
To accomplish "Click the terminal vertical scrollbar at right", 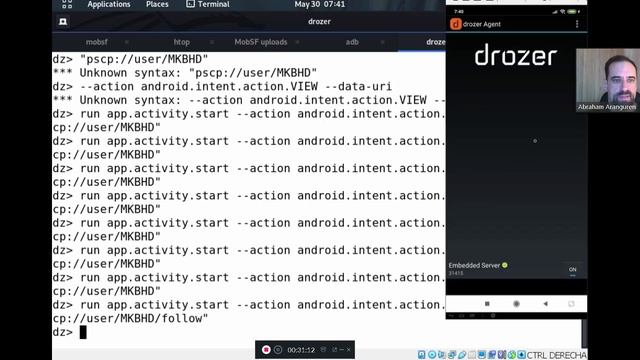I will tap(584, 333).
